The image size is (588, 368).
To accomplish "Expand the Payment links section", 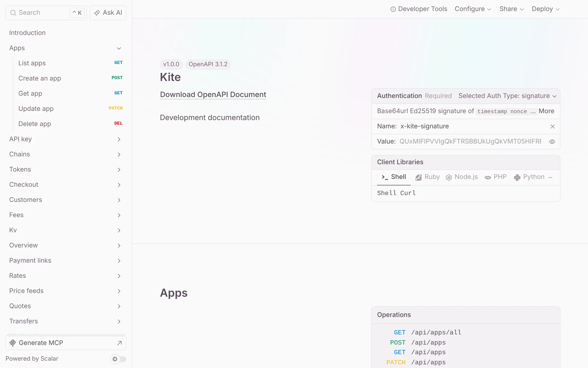I will [x=119, y=261].
